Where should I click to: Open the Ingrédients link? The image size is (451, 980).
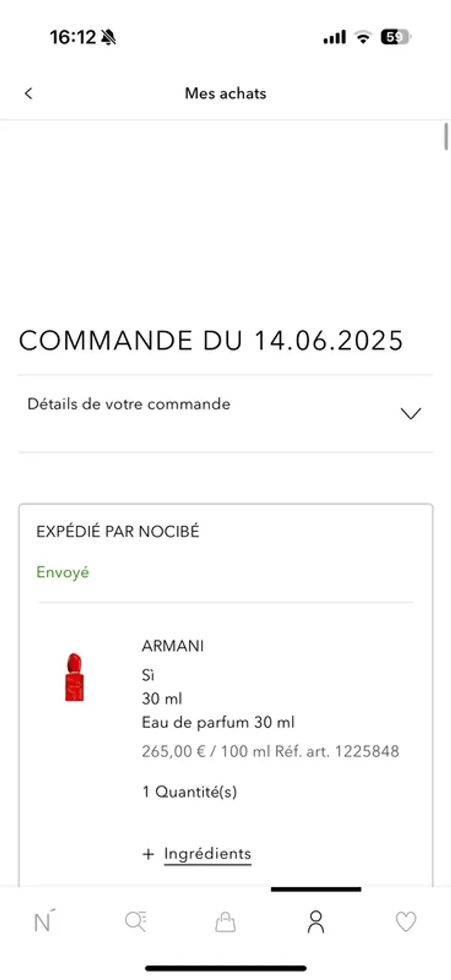pyautogui.click(x=207, y=854)
